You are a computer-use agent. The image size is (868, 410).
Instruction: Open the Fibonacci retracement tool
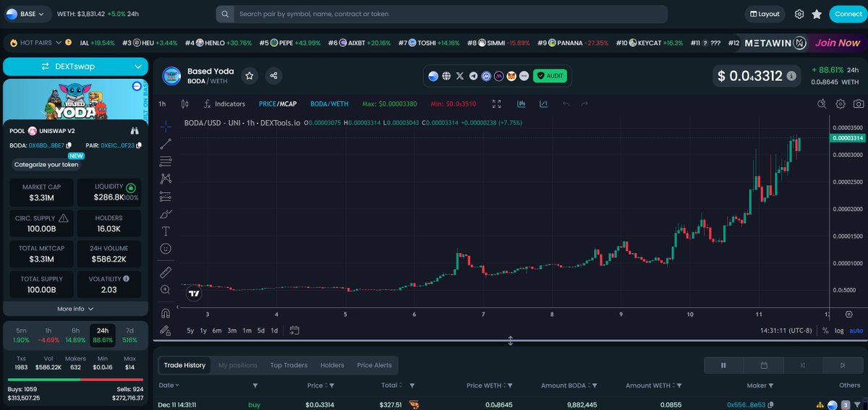point(166,161)
